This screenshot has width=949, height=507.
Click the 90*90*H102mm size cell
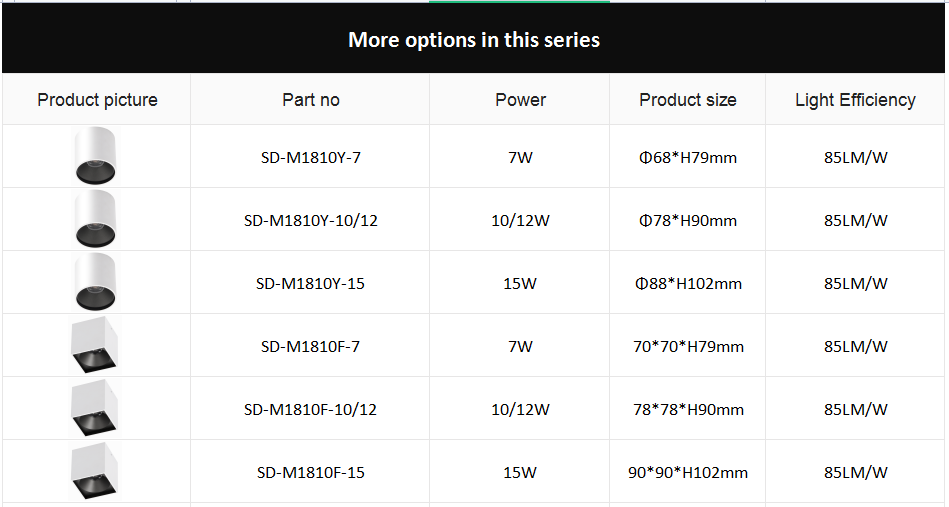click(688, 473)
